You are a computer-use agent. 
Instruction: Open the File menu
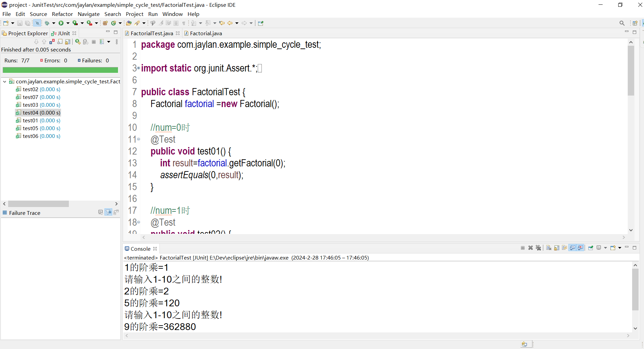click(6, 14)
